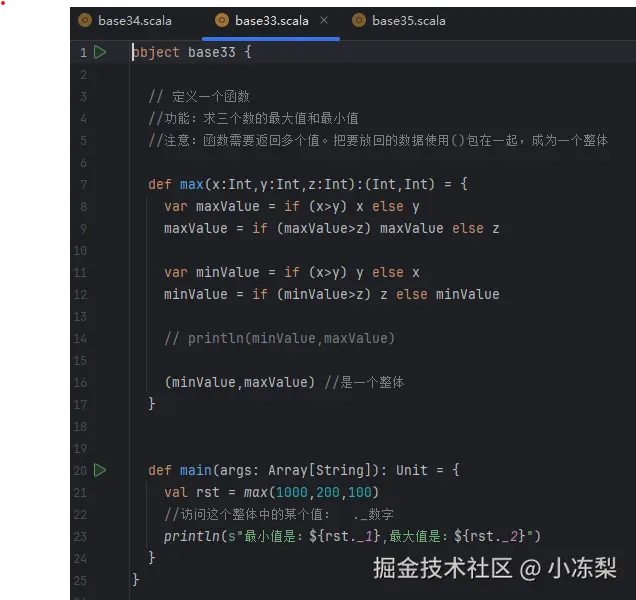The image size is (636, 600).
Task: Click 'main' in the main method definition
Action: pyautogui.click(x=196, y=470)
